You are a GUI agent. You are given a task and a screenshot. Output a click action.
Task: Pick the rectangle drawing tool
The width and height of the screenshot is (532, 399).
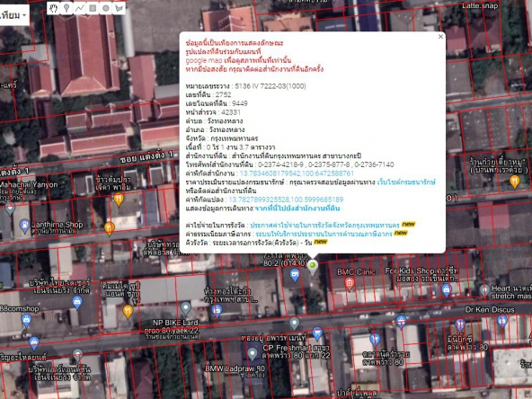tap(93, 8)
